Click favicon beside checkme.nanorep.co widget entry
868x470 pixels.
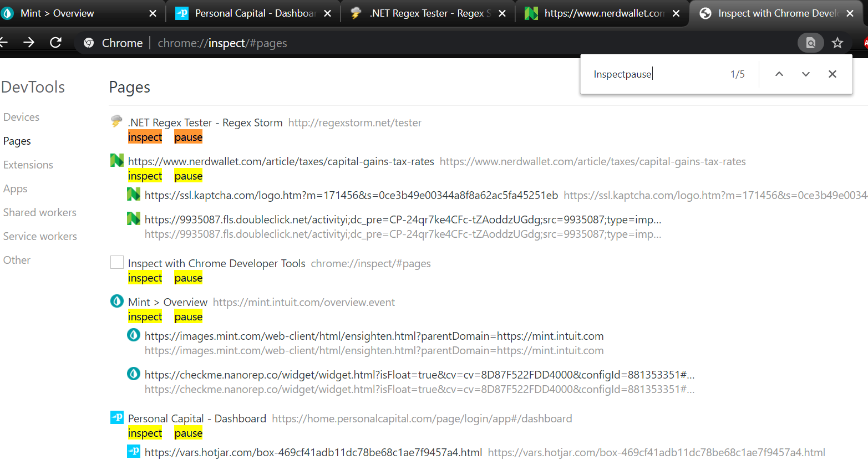pos(134,374)
